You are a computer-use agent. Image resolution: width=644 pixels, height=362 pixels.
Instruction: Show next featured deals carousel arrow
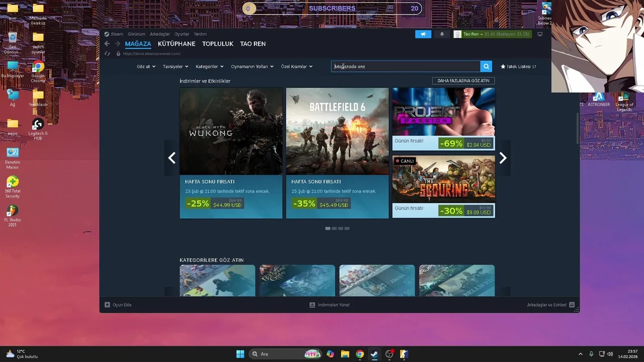point(503,158)
